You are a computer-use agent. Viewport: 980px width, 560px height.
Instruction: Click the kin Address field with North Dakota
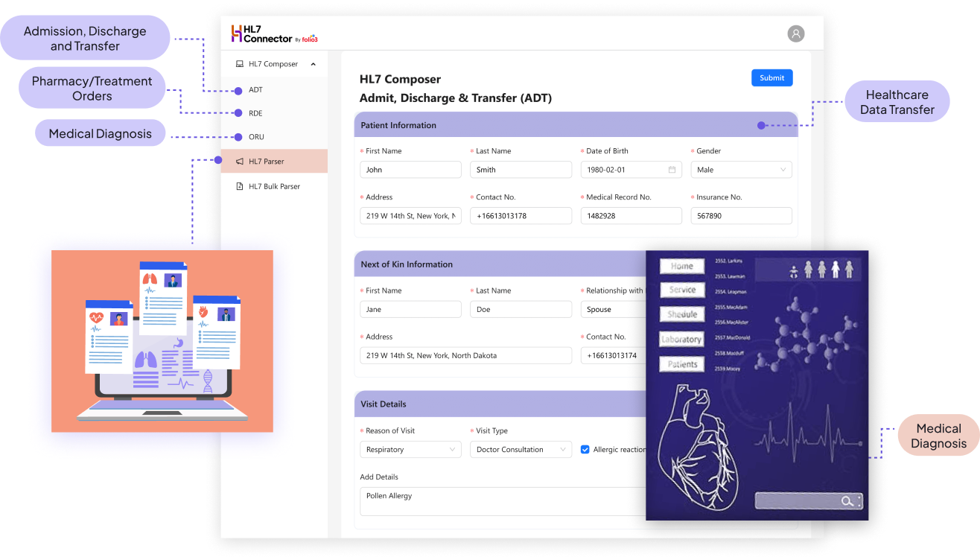point(465,356)
